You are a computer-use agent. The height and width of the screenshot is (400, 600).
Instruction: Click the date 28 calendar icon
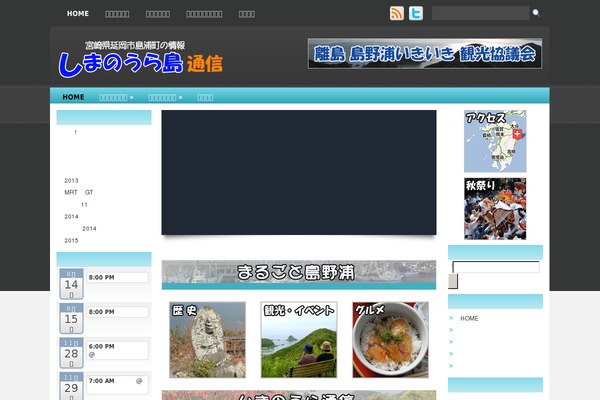pyautogui.click(x=71, y=353)
